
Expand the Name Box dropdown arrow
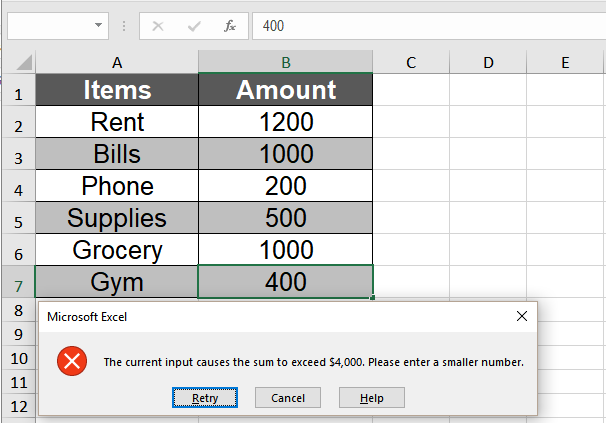[98, 26]
